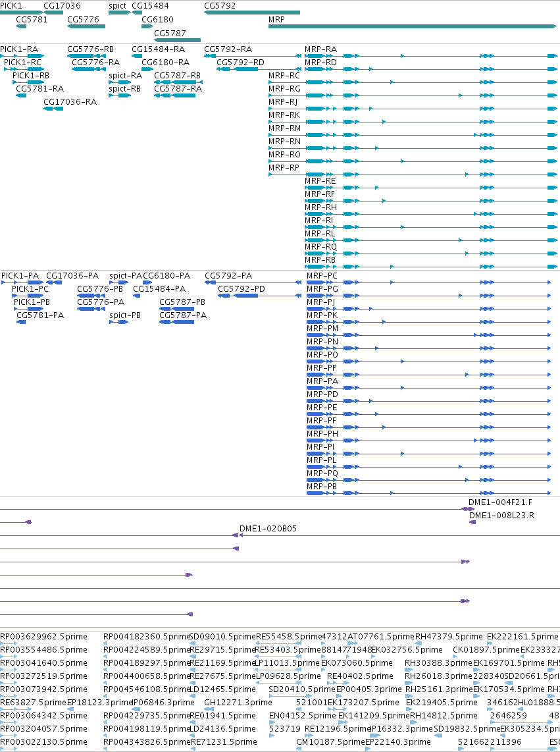This screenshot has height=752, width=560.
Task: Click the RP003629962.5prime EST label
Action: point(43,637)
